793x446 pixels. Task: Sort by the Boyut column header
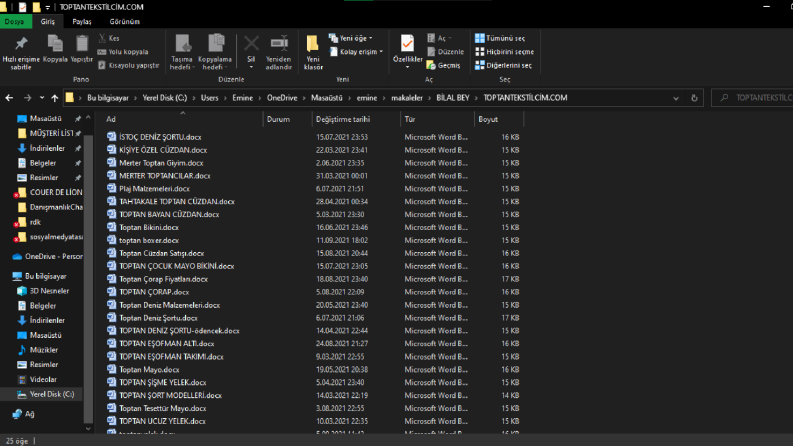(x=488, y=119)
